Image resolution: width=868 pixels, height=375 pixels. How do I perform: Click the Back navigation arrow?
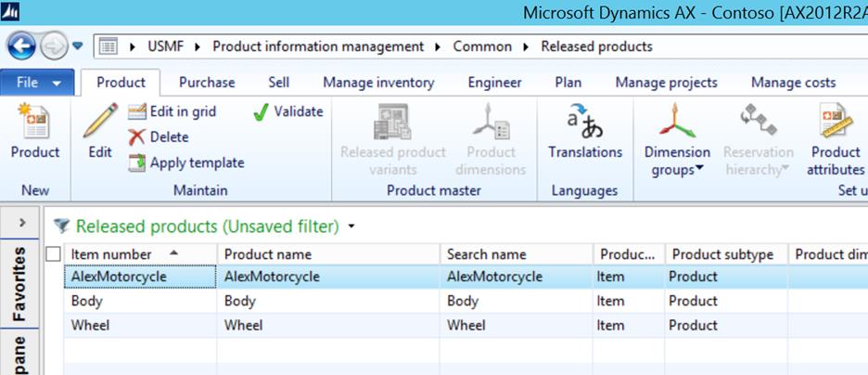(x=21, y=45)
